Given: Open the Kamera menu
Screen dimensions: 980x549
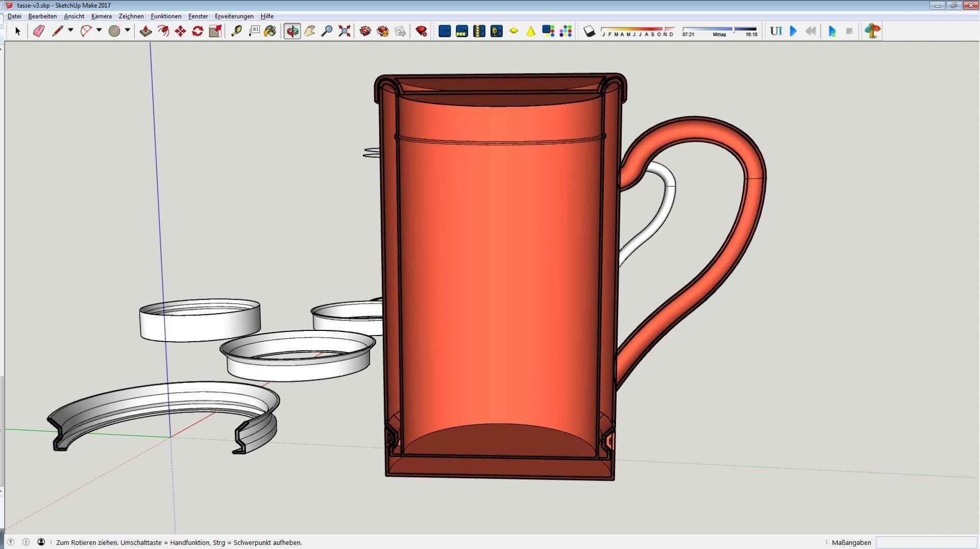Looking at the screenshot, I should pos(101,16).
